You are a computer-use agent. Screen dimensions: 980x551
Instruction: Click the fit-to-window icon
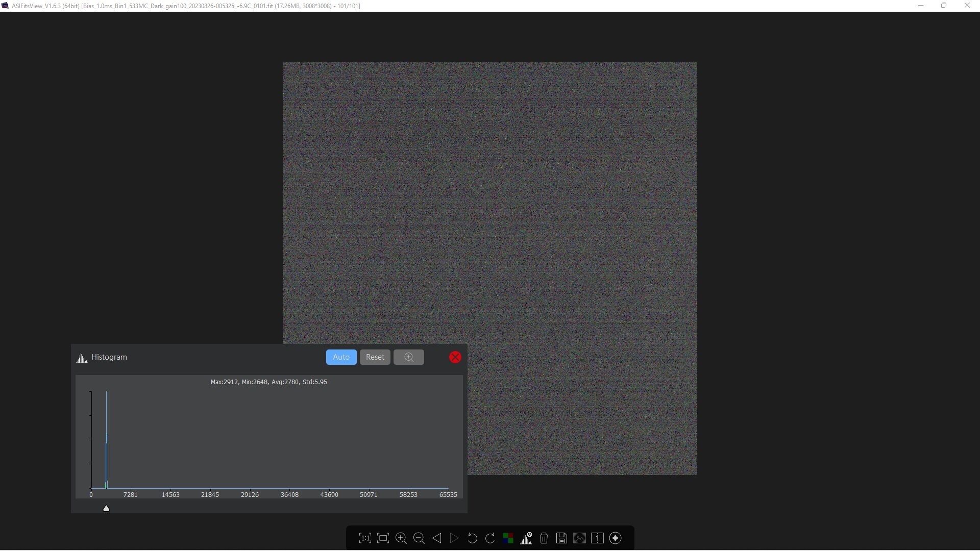[383, 538]
